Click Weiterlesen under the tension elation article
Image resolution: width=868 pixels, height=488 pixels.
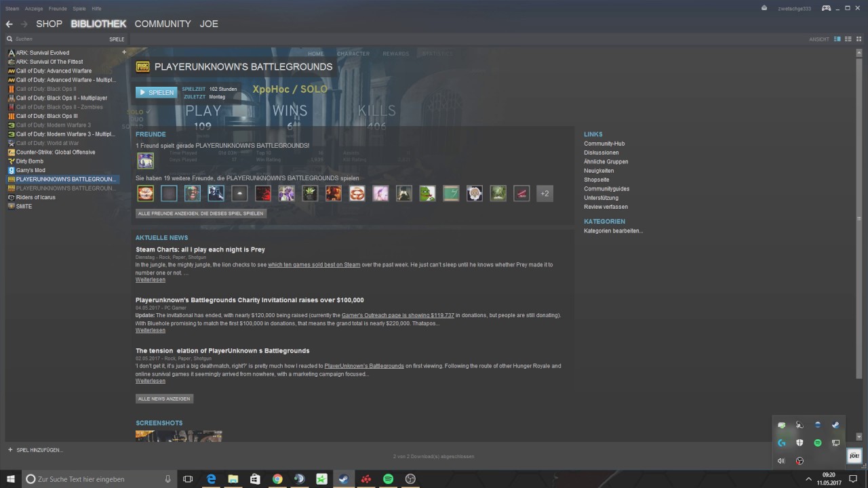(151, 381)
